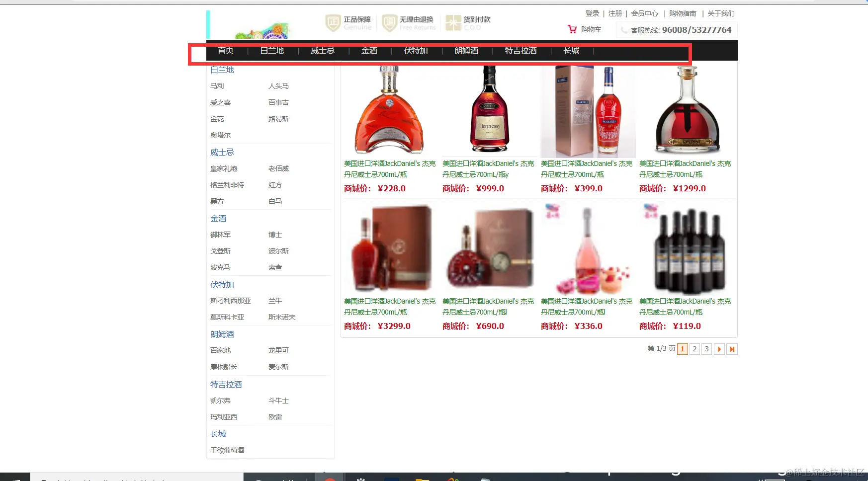868x481 pixels.
Task: Click product title above ¥1299.0 price
Action: click(685, 169)
